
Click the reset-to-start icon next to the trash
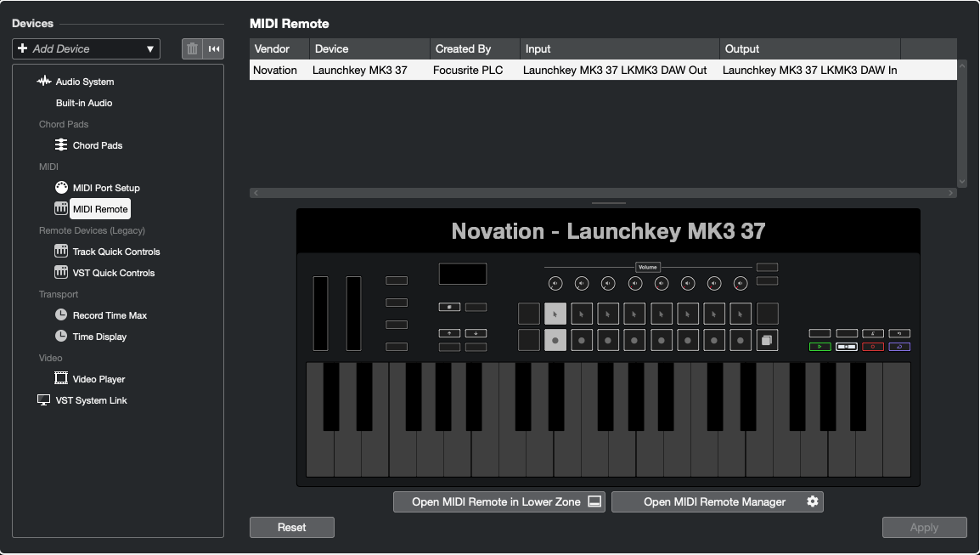click(x=214, y=48)
